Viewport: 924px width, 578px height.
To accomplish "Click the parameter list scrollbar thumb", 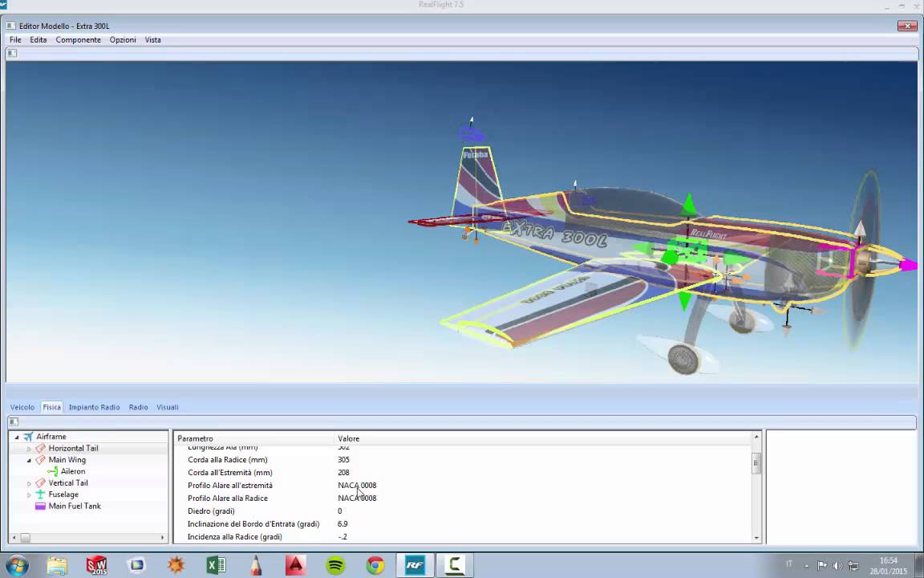I will pos(756,463).
